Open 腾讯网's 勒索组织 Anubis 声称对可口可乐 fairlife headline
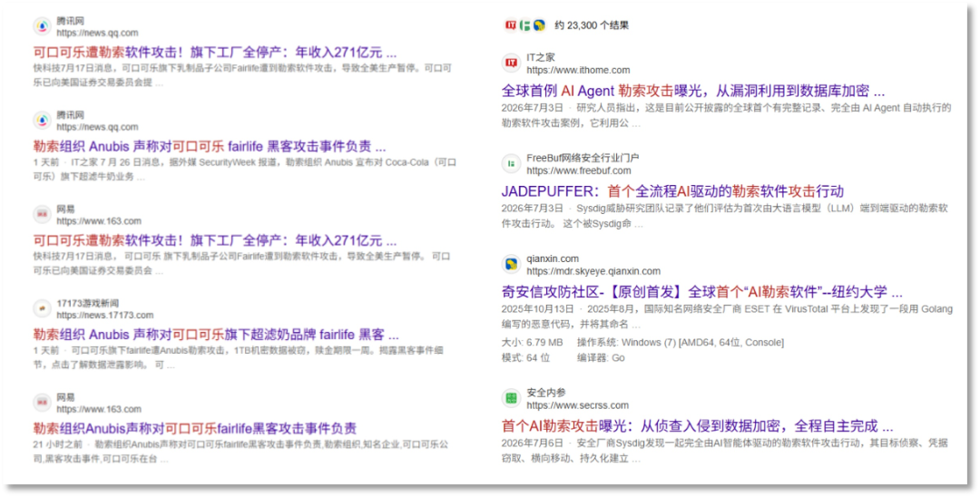Image resolution: width=980 pixels, height=497 pixels. pyautogui.click(x=210, y=146)
